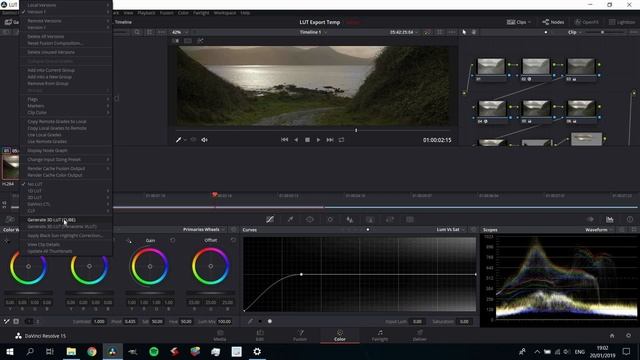This screenshot has width=640, height=360.
Task: Play reverse in the viewer
Action: point(296,140)
